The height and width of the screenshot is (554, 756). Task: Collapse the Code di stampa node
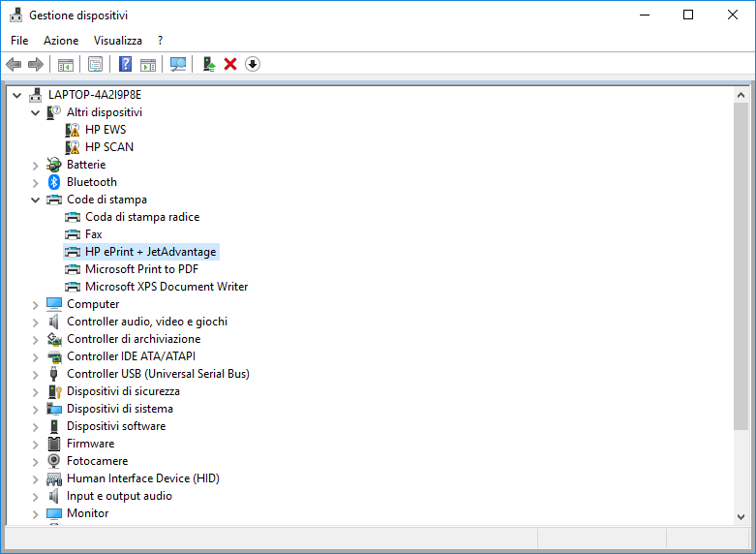[x=36, y=200]
